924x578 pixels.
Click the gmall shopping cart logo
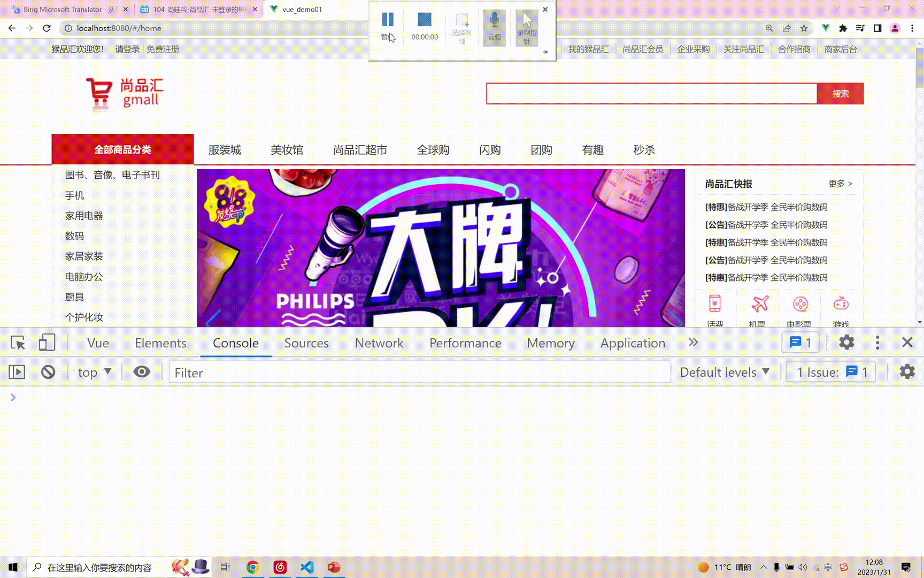point(99,94)
